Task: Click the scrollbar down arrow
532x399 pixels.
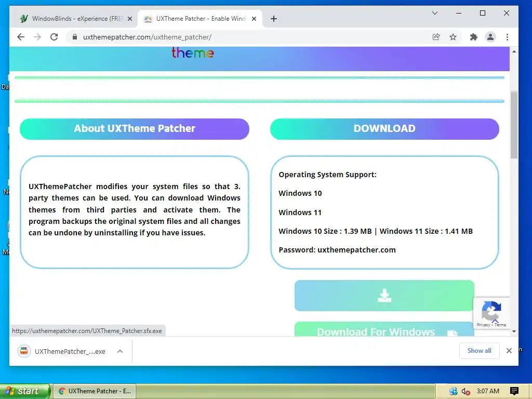Action: (x=514, y=331)
